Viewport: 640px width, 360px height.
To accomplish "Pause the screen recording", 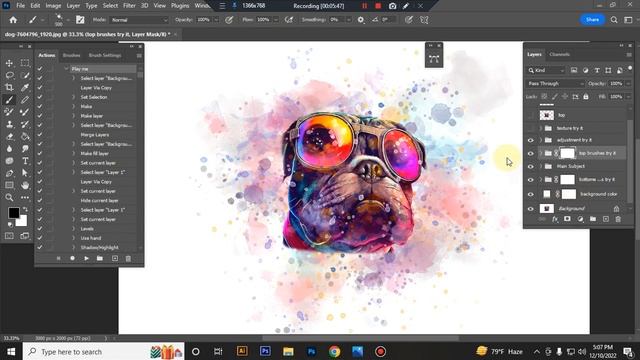I will pyautogui.click(x=364, y=6).
